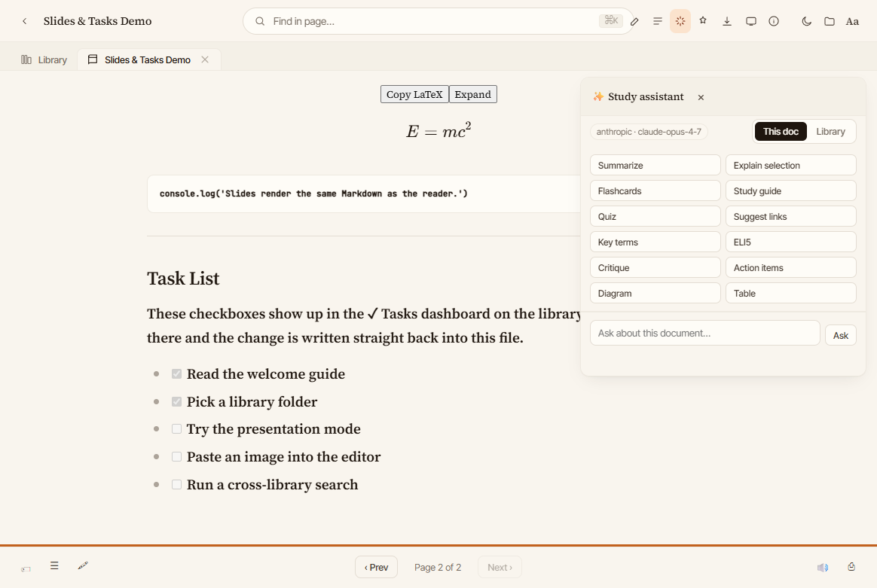The height and width of the screenshot is (588, 877).
Task: Select 'This doc' scope toggle
Action: (781, 131)
